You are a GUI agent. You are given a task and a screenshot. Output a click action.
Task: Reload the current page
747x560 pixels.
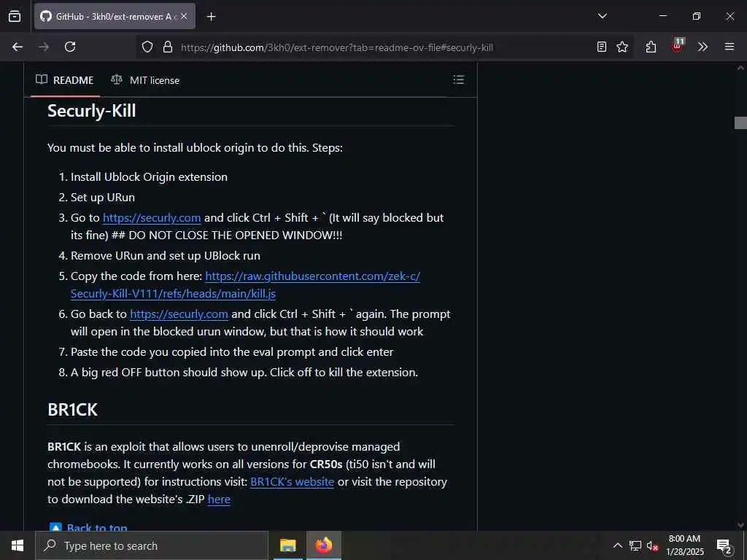(x=70, y=47)
